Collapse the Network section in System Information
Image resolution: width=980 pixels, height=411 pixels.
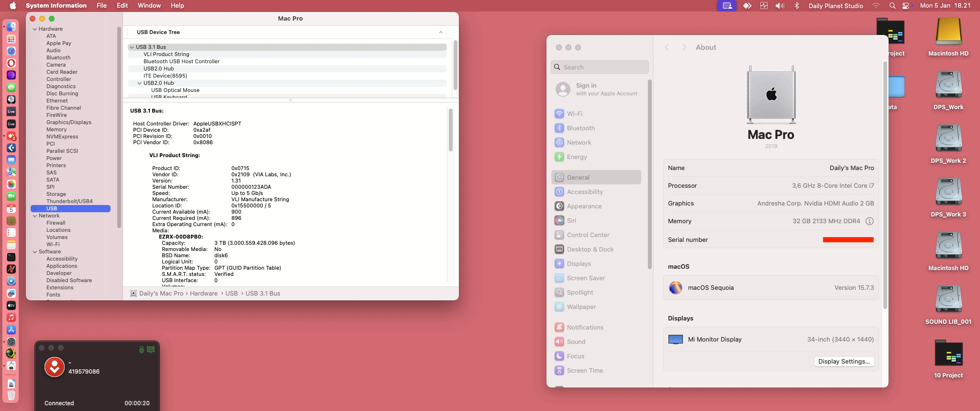coord(35,216)
